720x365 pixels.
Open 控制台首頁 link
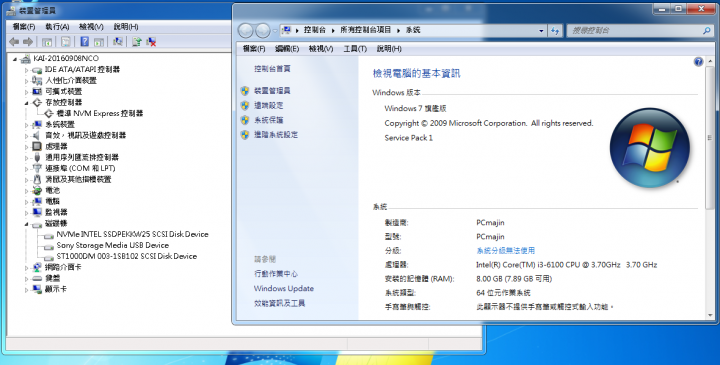point(272,69)
